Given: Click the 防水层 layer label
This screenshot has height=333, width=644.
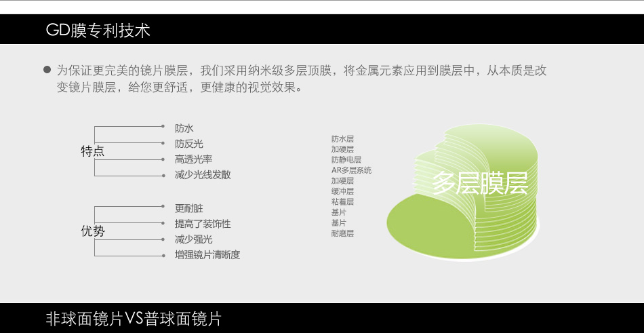Looking at the screenshot, I should [342, 139].
